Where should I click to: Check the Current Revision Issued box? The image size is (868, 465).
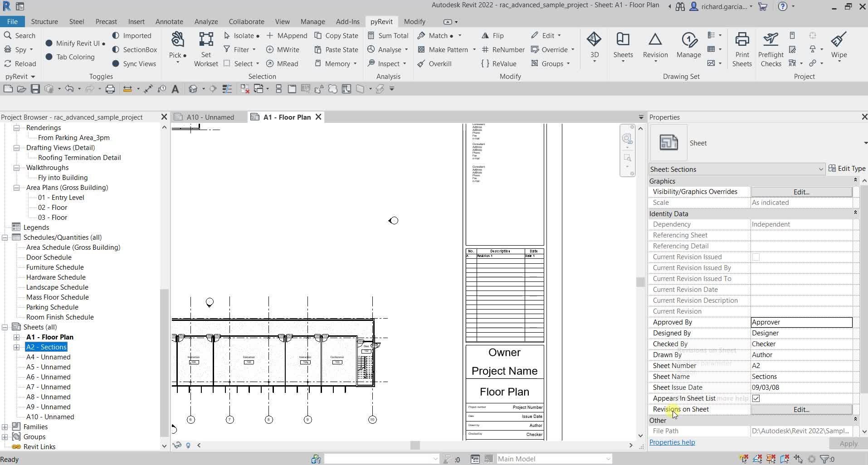756,257
